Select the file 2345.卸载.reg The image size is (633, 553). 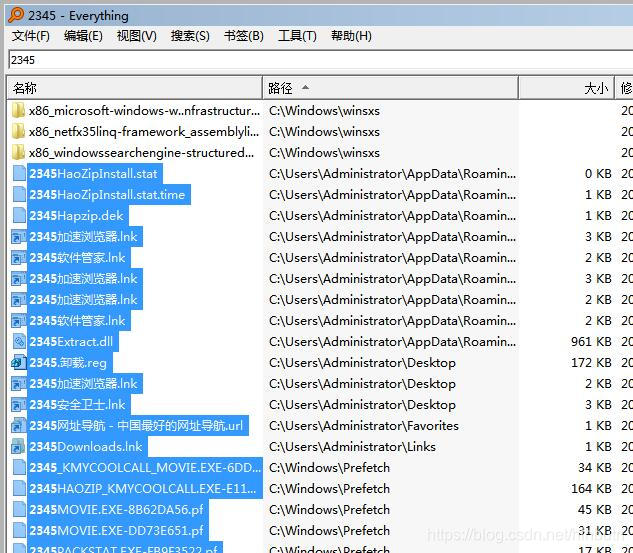(x=68, y=362)
